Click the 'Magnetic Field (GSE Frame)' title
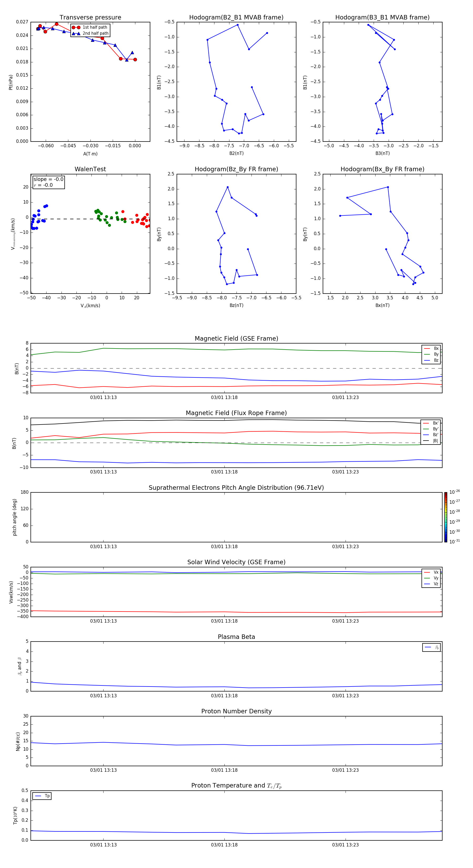 [236, 339]
